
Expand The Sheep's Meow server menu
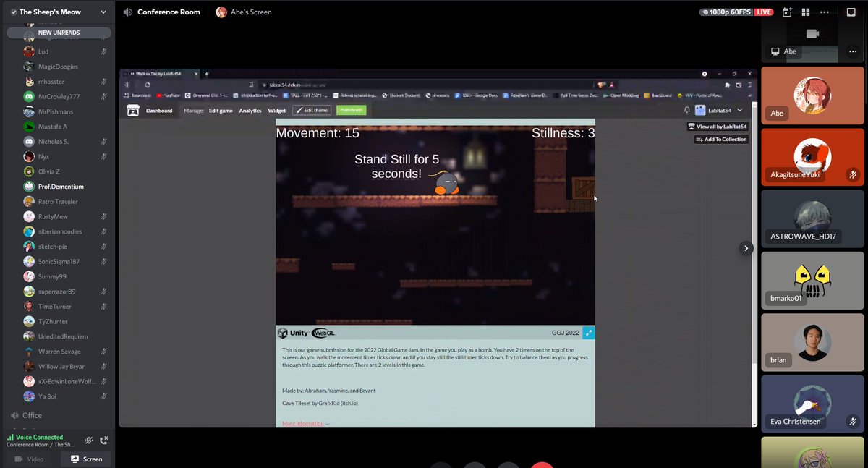coord(104,12)
